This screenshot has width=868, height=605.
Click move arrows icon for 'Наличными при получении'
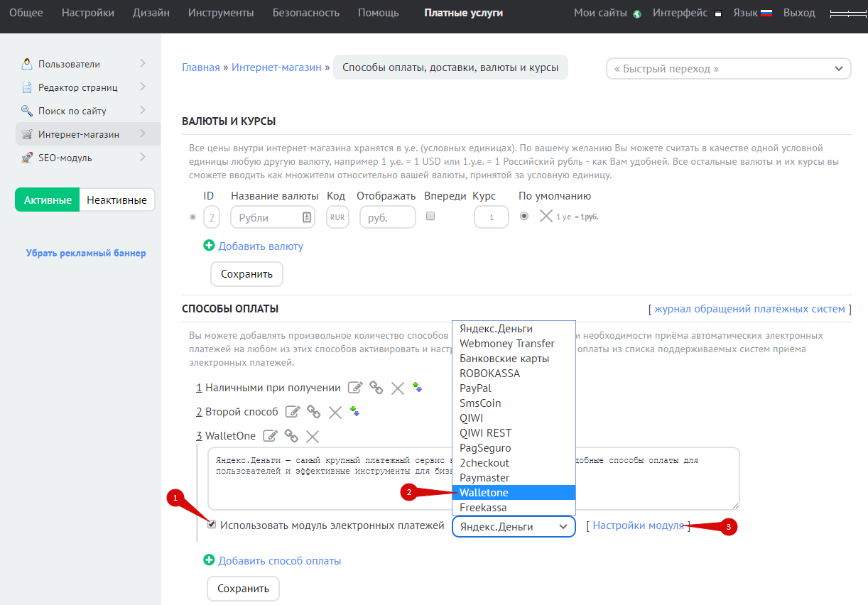point(417,387)
